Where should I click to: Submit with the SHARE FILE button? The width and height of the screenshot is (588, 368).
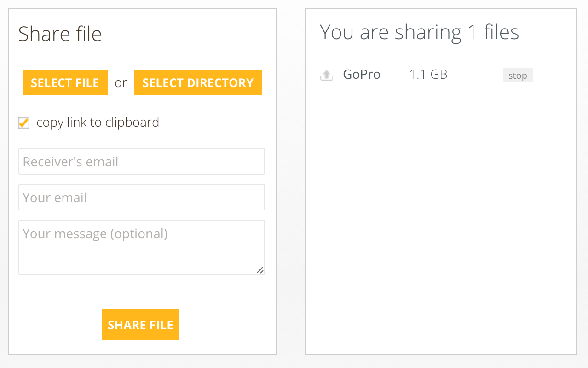pyautogui.click(x=140, y=325)
